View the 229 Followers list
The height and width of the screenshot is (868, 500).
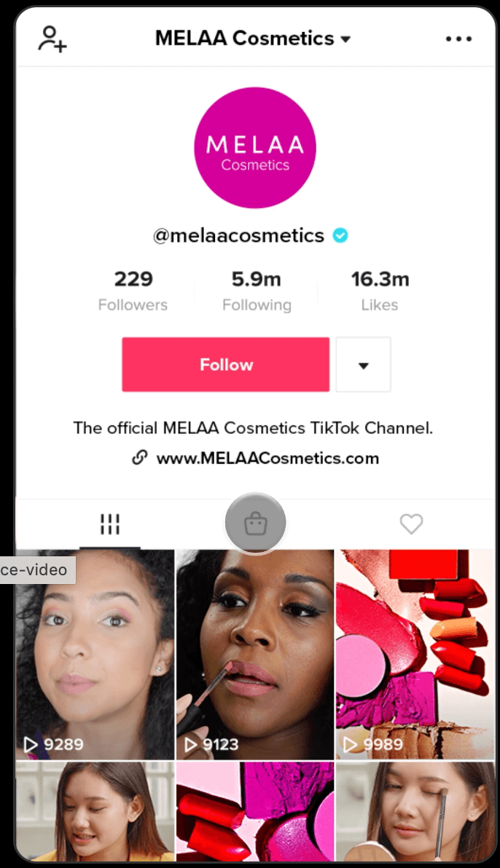[x=133, y=291]
